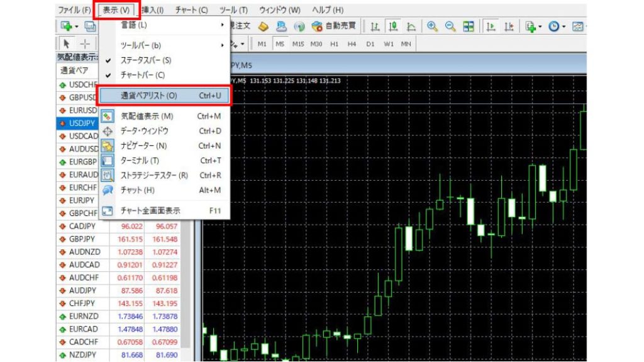The width and height of the screenshot is (644, 362).
Task: Toggle ステータスバー (S) checkmark in menu
Action: pos(145,60)
